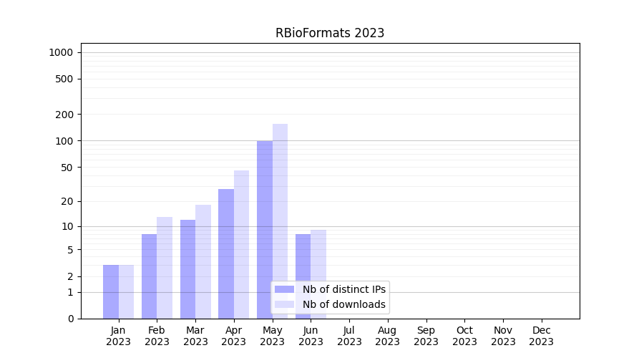Image resolution: width=644 pixels, height=358 pixels.
Task: Select the January 2023 downloads bar
Action: pos(126,291)
